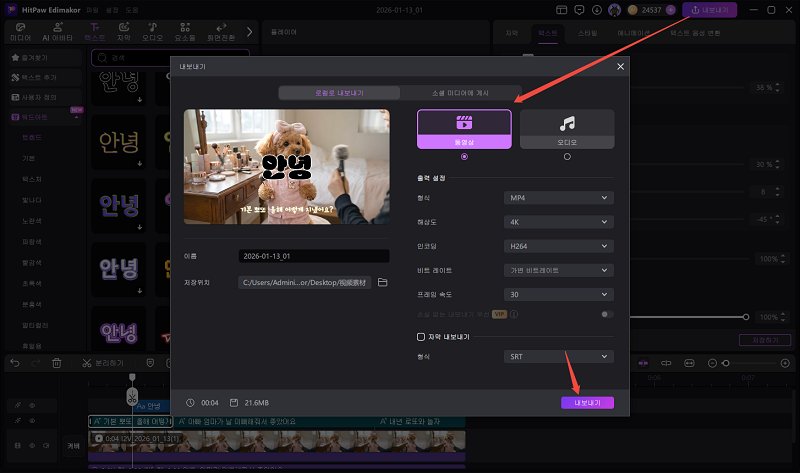Click the 이름 file name input field

tap(313, 256)
